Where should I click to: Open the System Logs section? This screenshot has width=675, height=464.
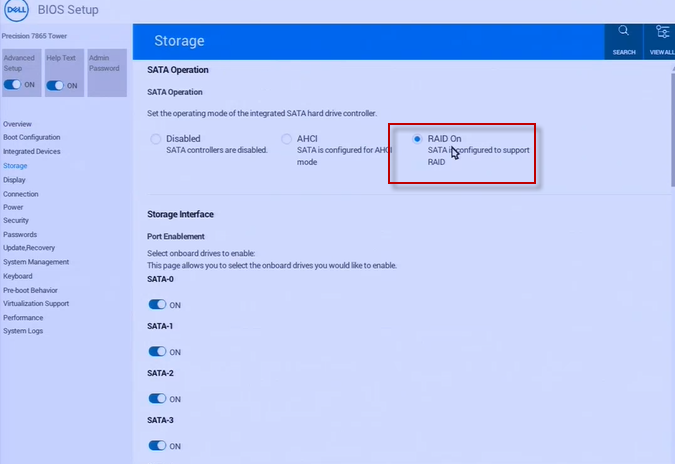23,331
